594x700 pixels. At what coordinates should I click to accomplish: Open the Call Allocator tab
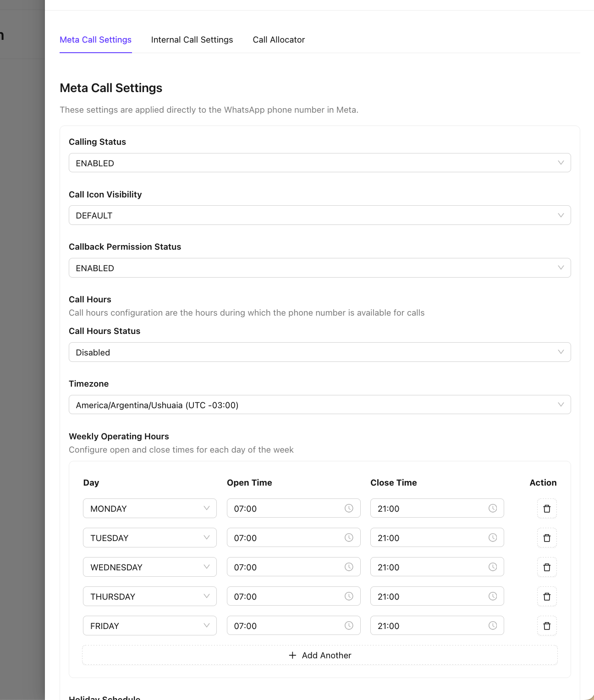click(x=279, y=40)
